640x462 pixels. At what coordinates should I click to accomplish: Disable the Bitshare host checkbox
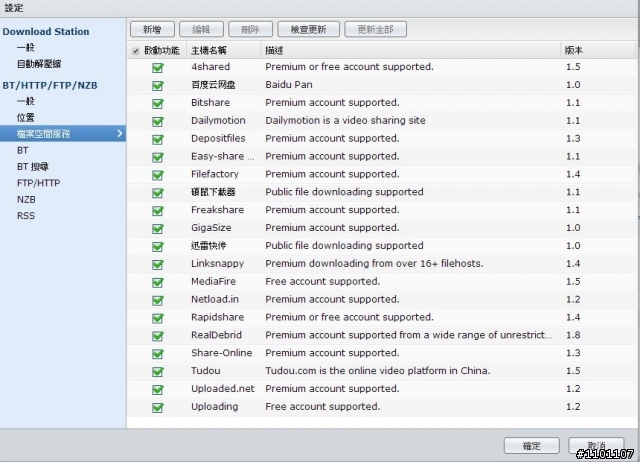[158, 103]
